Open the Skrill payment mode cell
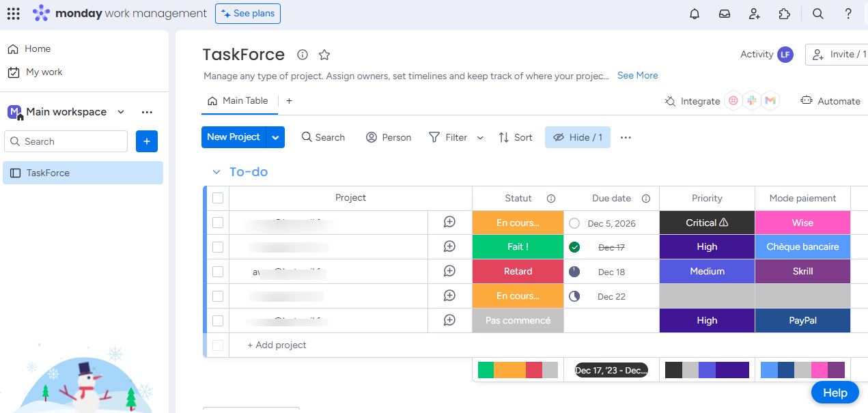868x413 pixels. point(802,272)
